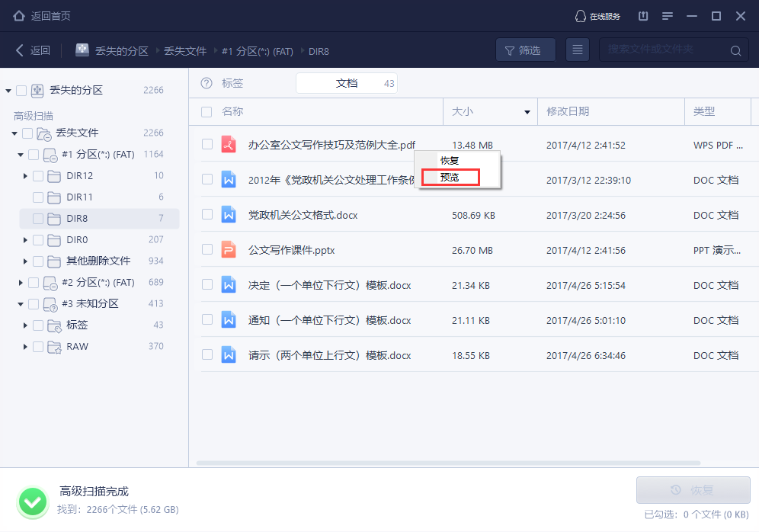The image size is (759, 532).
Task: Click the PDF icon of 办公室公文写作技巧 file
Action: click(x=230, y=143)
